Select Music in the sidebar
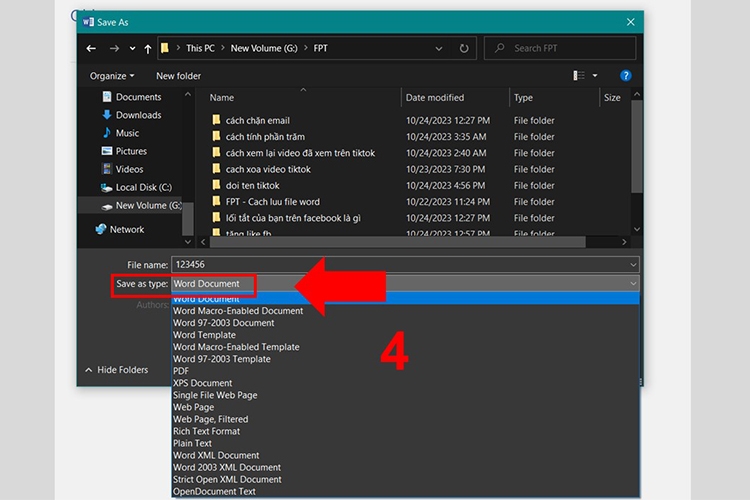 coord(121,133)
